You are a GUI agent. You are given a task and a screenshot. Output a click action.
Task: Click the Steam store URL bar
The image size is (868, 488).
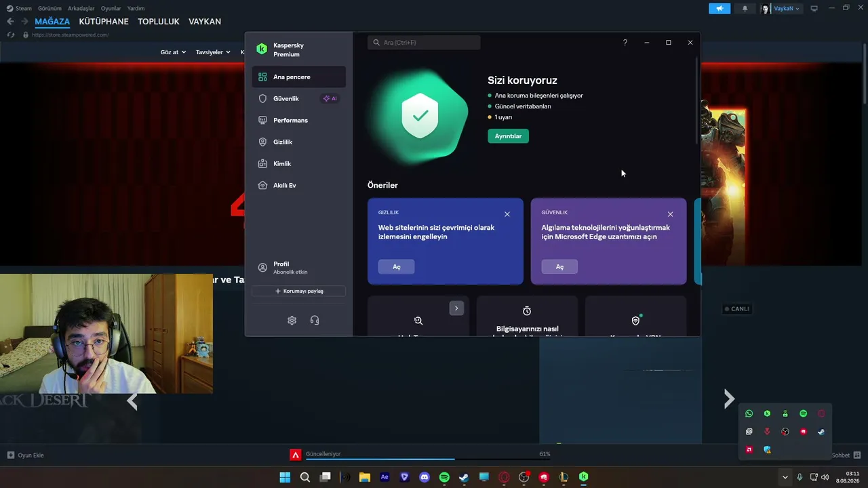pyautogui.click(x=71, y=35)
